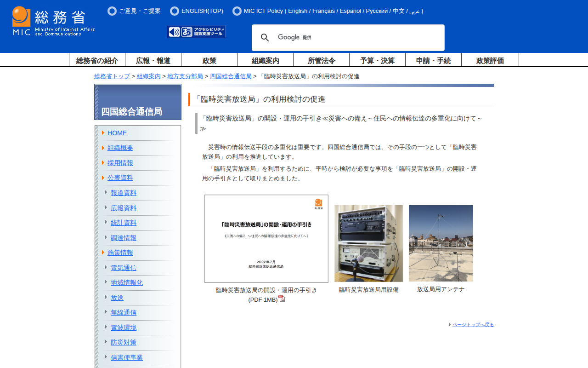The width and height of the screenshot is (588, 368).
Task: Open the 予算・決算 menu tab
Action: click(377, 60)
